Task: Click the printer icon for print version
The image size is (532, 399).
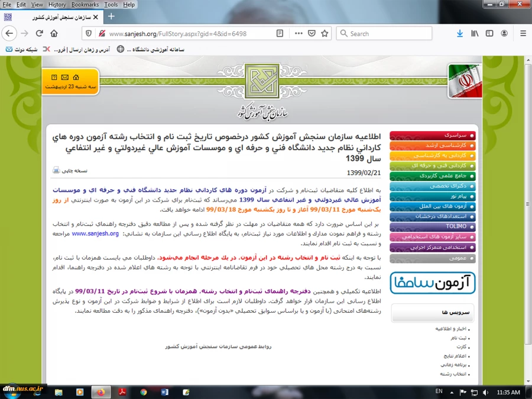Action: coord(56,170)
